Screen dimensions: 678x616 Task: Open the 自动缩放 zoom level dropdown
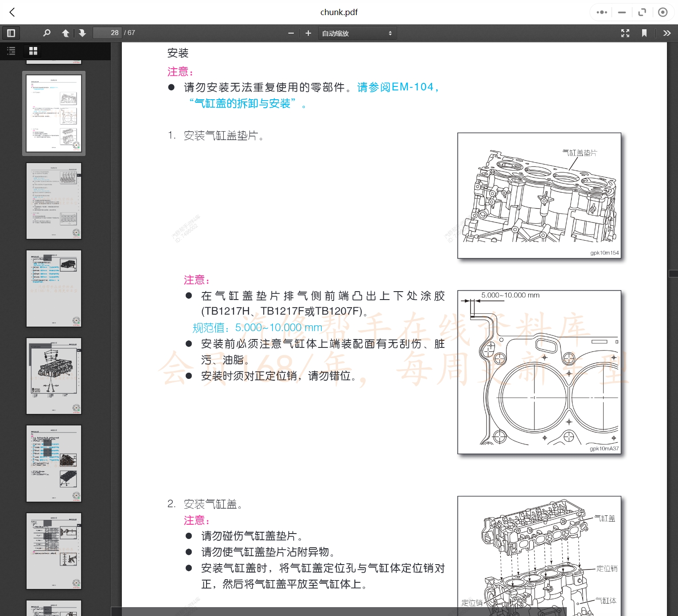(357, 33)
